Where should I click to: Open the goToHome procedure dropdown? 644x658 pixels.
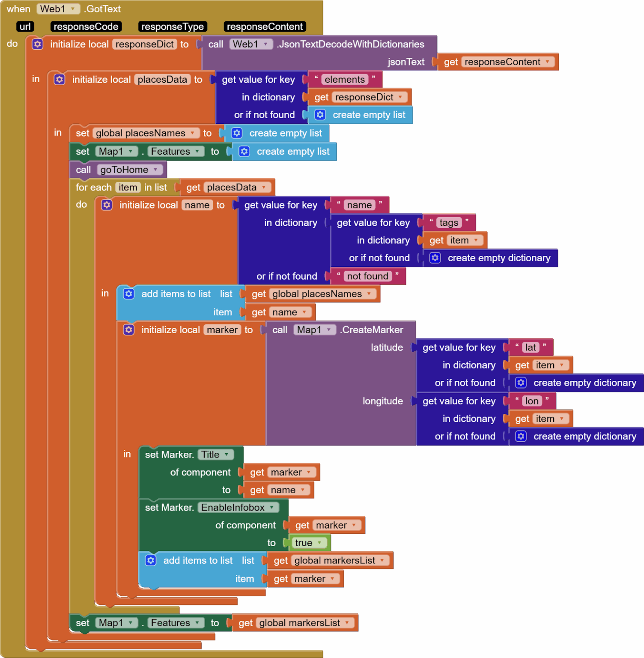click(155, 170)
